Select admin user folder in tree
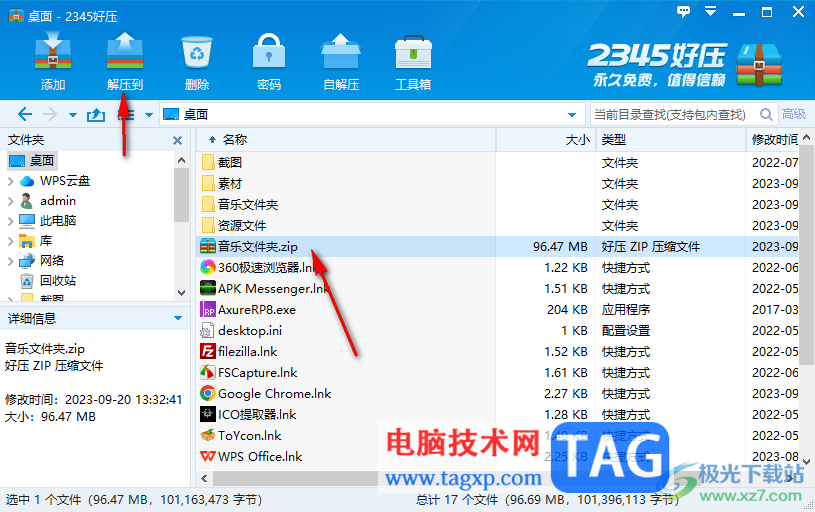This screenshot has width=815, height=512. (x=47, y=201)
